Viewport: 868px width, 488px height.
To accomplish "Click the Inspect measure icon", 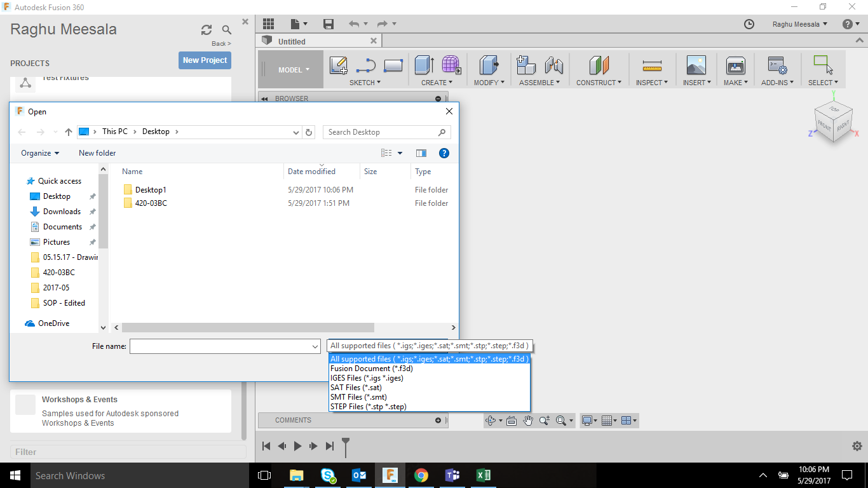I will click(652, 65).
